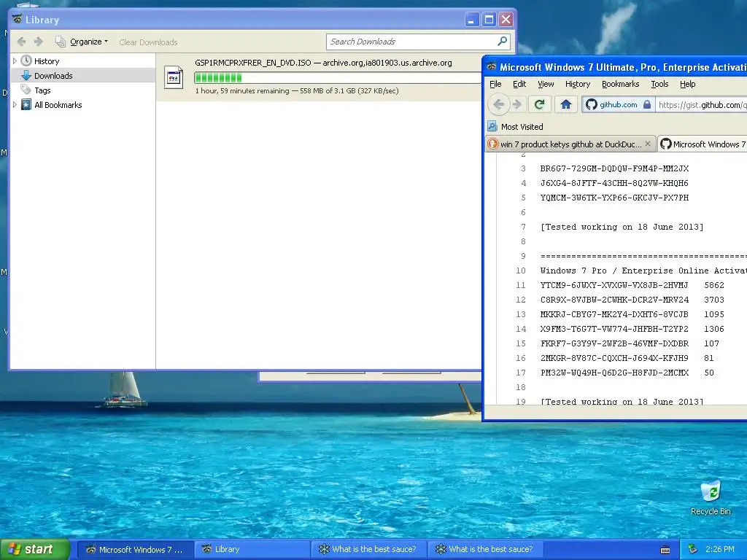Open the browser Edit menu
747x560 pixels.
point(519,84)
